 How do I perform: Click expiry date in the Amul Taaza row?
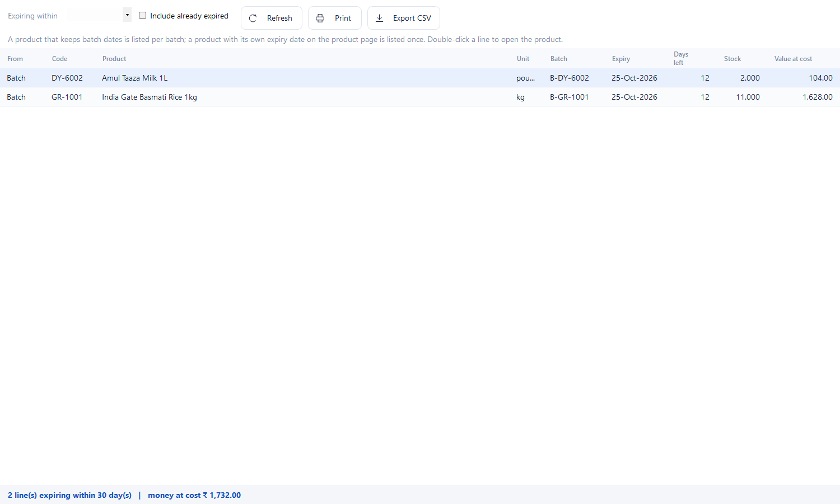pos(634,78)
